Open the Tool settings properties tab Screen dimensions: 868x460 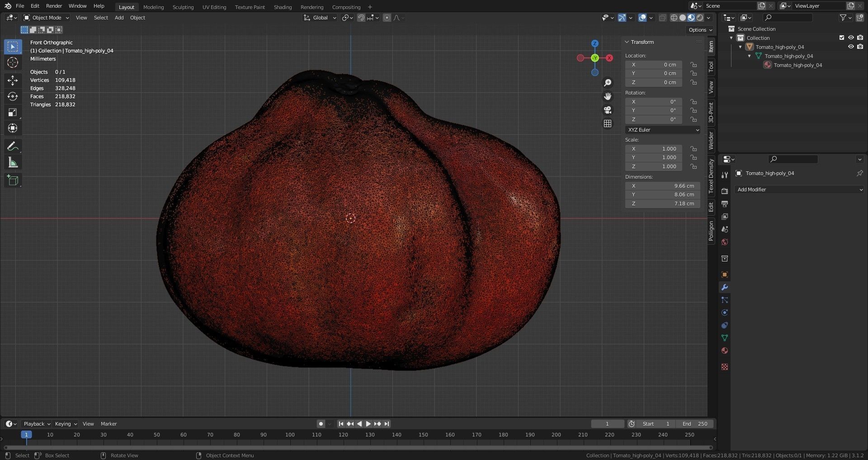tap(724, 175)
